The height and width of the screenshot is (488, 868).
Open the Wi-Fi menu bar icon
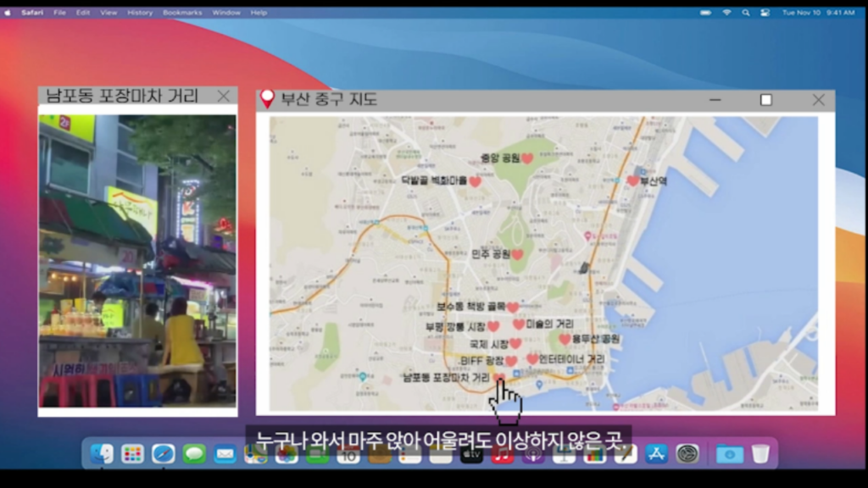[726, 12]
